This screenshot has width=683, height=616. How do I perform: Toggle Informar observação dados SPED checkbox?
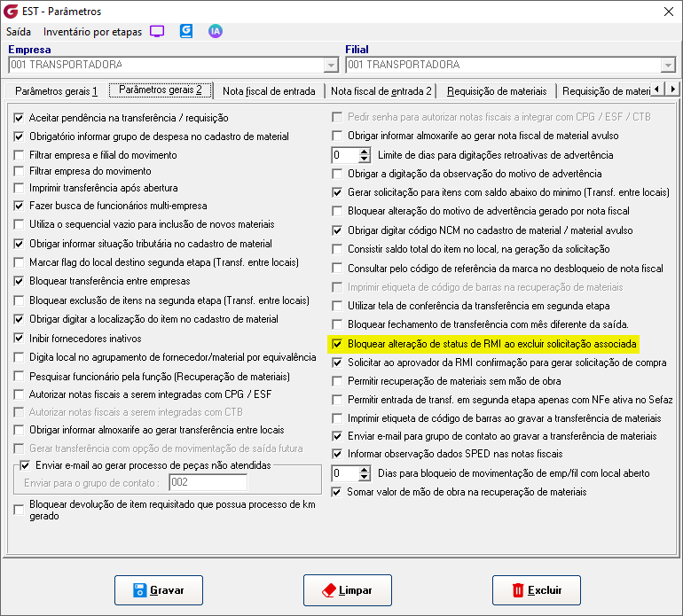[337, 454]
